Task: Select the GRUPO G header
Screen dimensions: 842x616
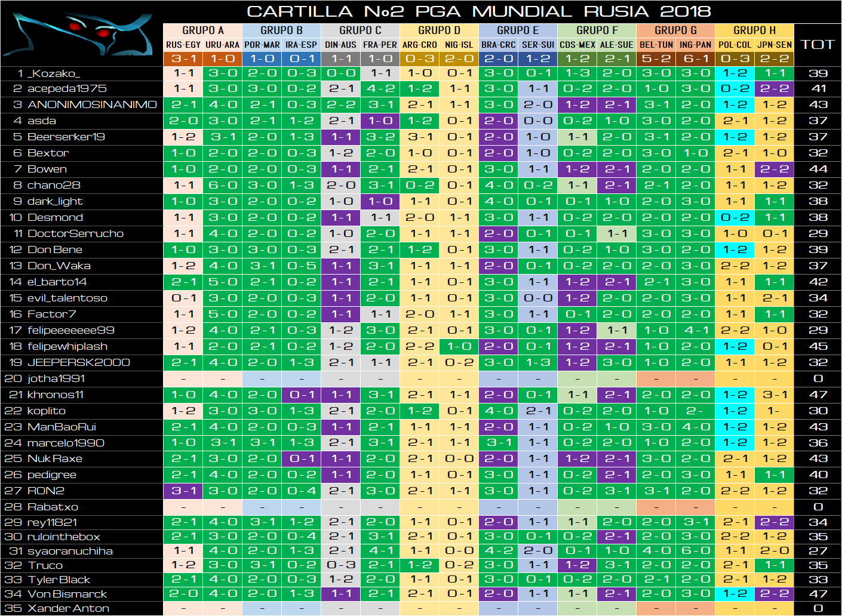Action: (675, 30)
